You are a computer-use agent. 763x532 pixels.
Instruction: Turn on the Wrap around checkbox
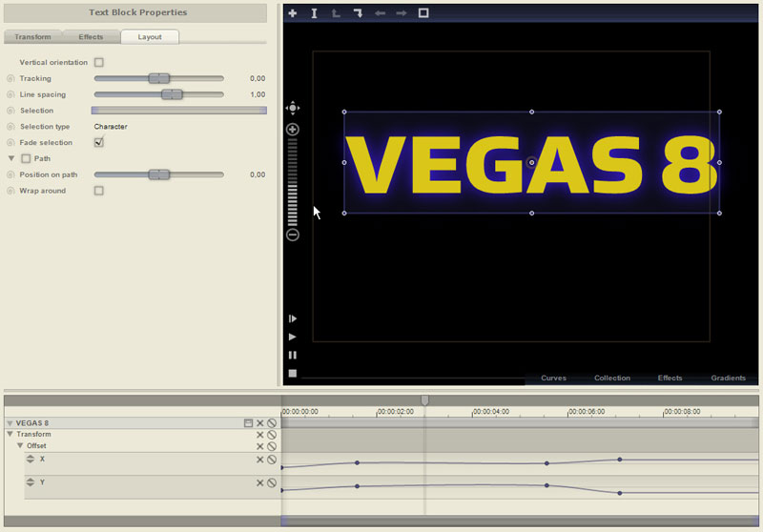[98, 191]
